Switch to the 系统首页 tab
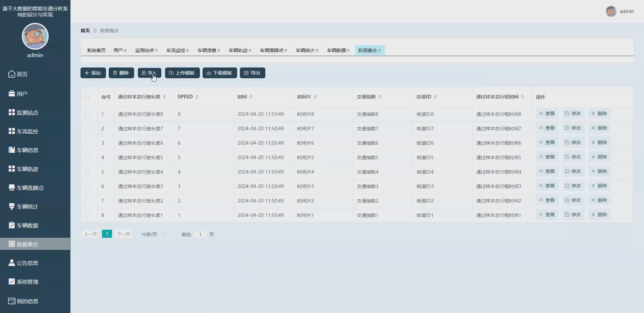644x313 pixels. click(x=96, y=50)
